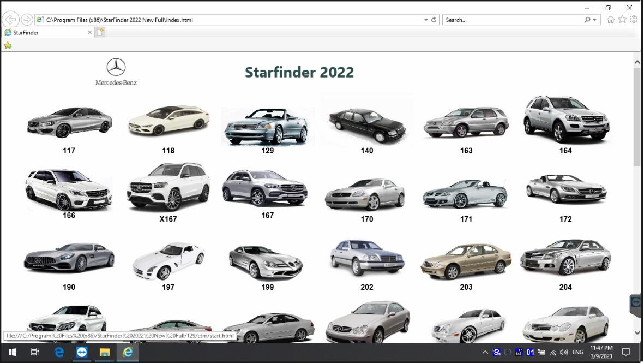Image resolution: width=644 pixels, height=363 pixels.
Task: Open model 203 gold sedan image
Action: tap(466, 261)
